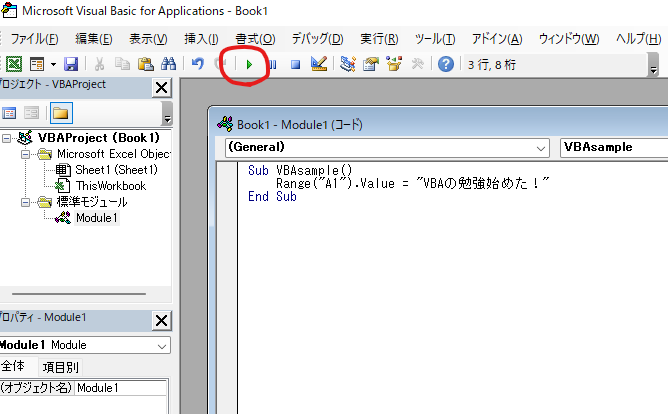Open the デバッグ(D) menu
The width and height of the screenshot is (668, 414).
[317, 39]
